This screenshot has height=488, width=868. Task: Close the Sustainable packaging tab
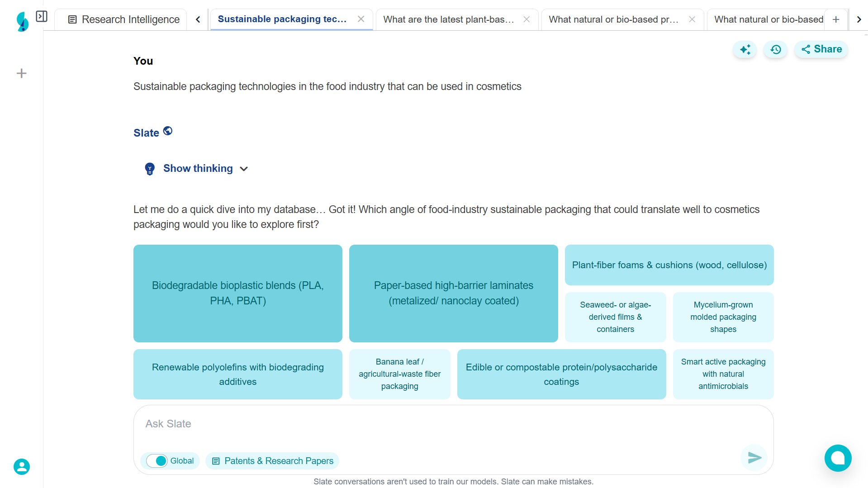click(x=361, y=19)
